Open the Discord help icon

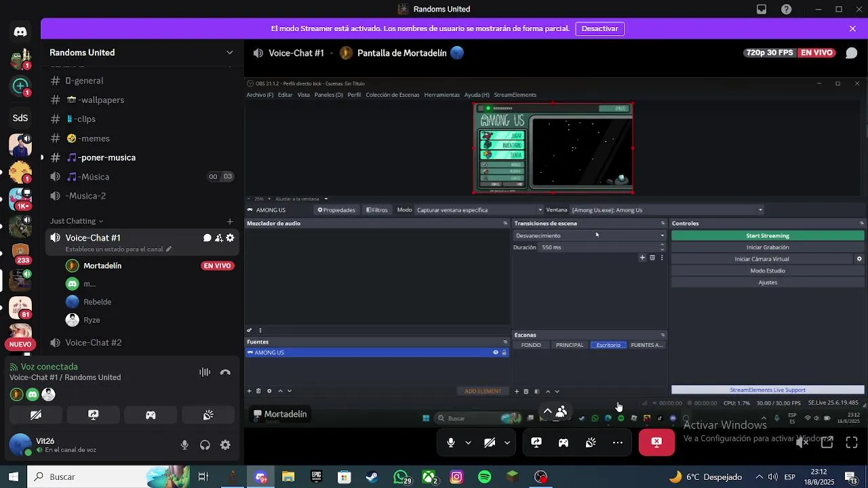[787, 9]
